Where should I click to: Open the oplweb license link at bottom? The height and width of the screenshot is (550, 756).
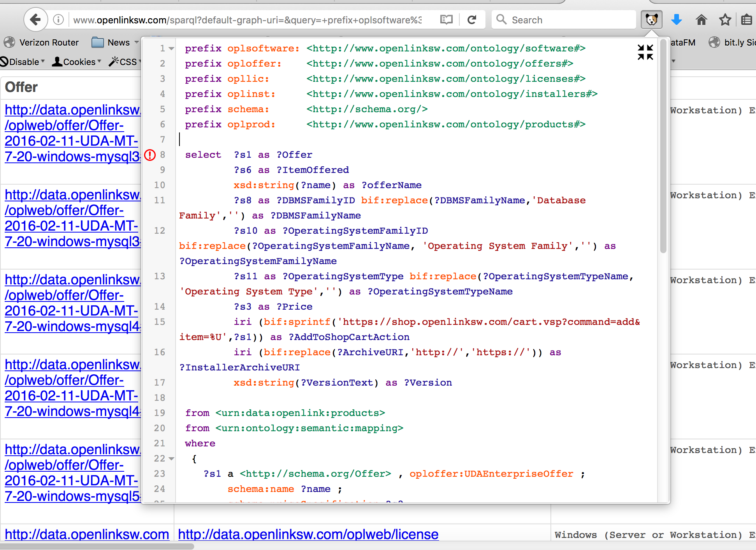tap(308, 534)
